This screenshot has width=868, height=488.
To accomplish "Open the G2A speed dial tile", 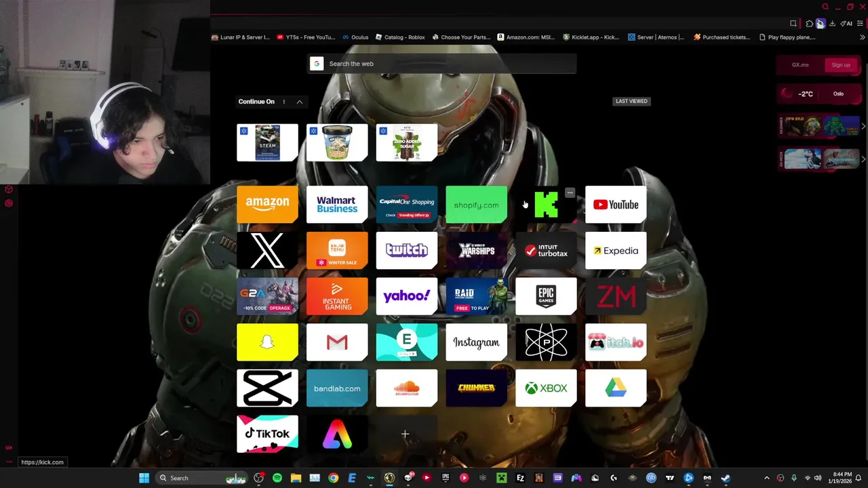I will [267, 296].
